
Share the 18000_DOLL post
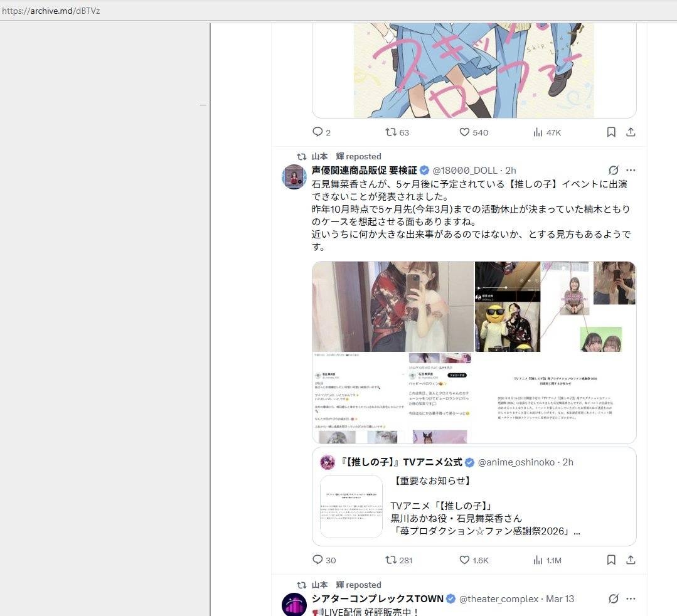(x=631, y=560)
